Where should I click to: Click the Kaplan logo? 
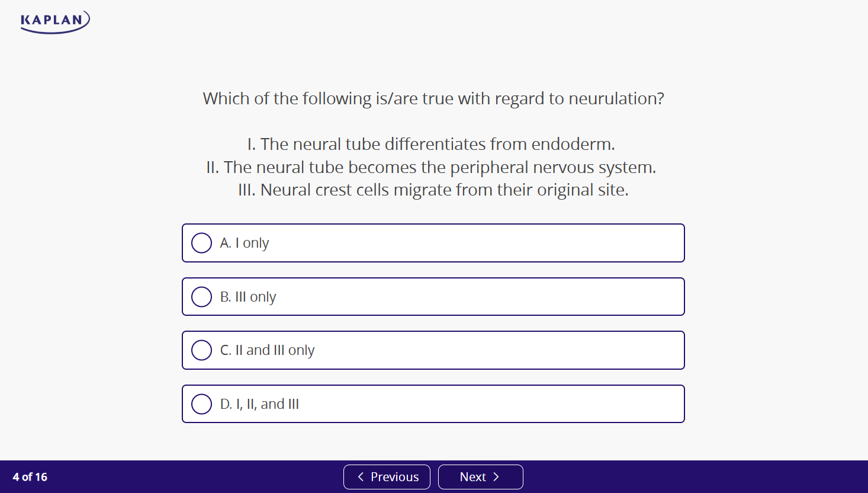54,21
